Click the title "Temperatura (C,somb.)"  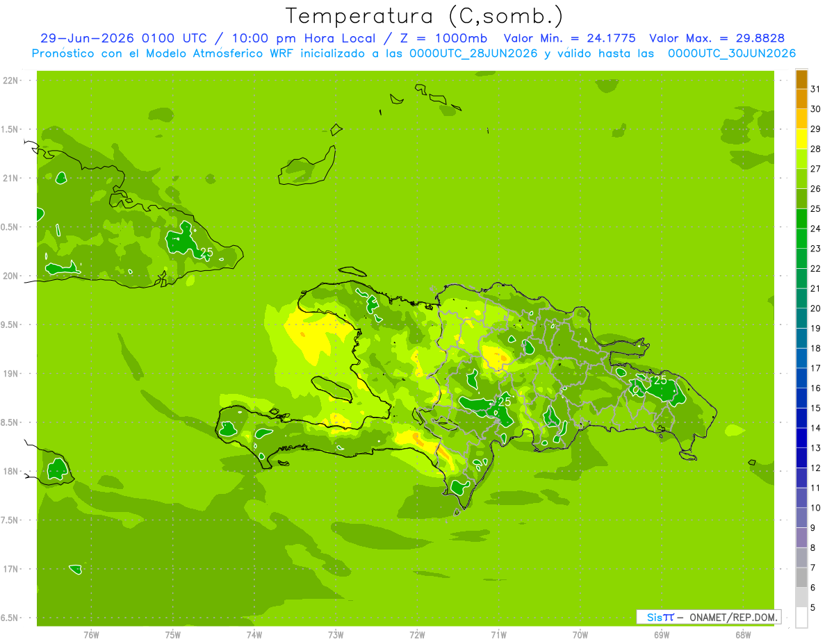[425, 16]
